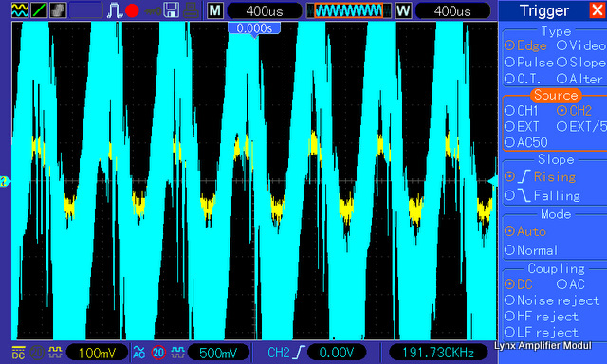This screenshot has height=364, width=607.
Task: Click the trigger level 0.00V field
Action: coord(337,352)
